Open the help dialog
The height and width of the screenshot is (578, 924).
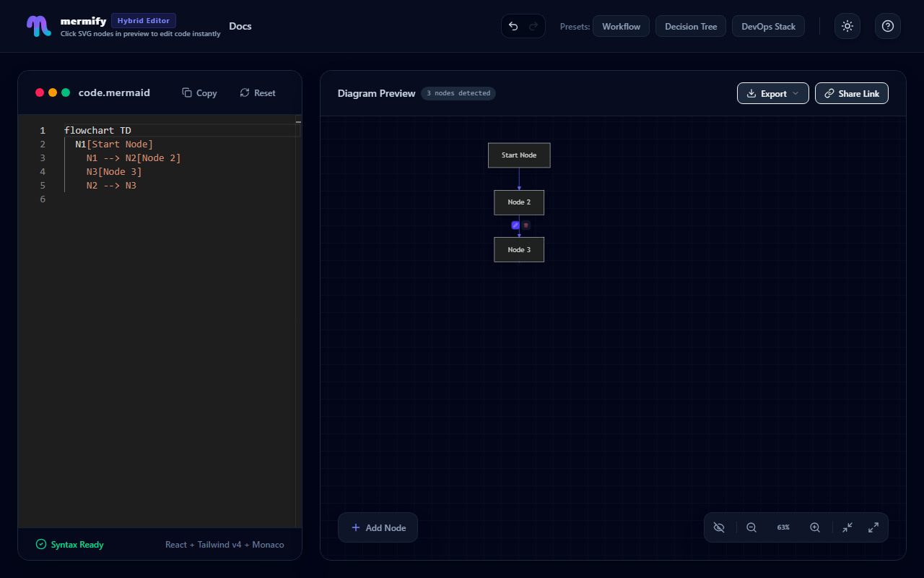click(x=888, y=26)
